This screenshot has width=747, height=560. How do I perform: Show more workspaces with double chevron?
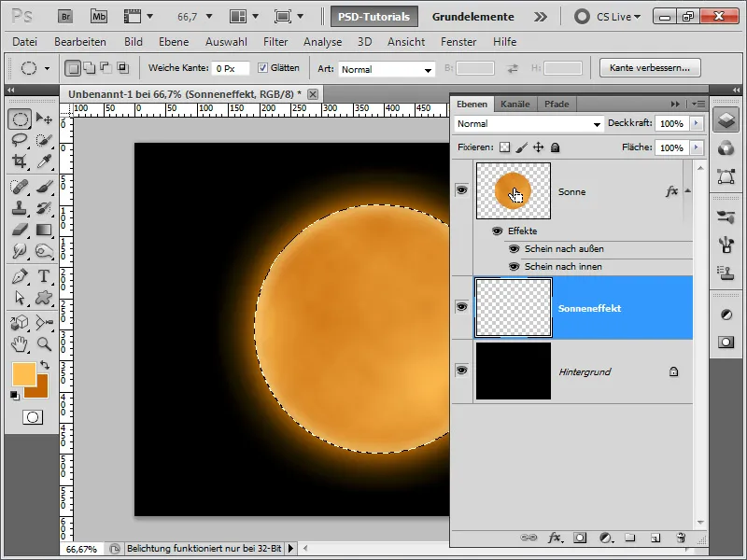click(541, 17)
